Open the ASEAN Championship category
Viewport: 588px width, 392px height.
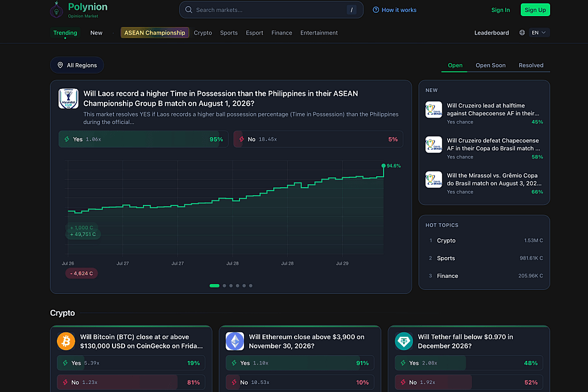coord(154,33)
